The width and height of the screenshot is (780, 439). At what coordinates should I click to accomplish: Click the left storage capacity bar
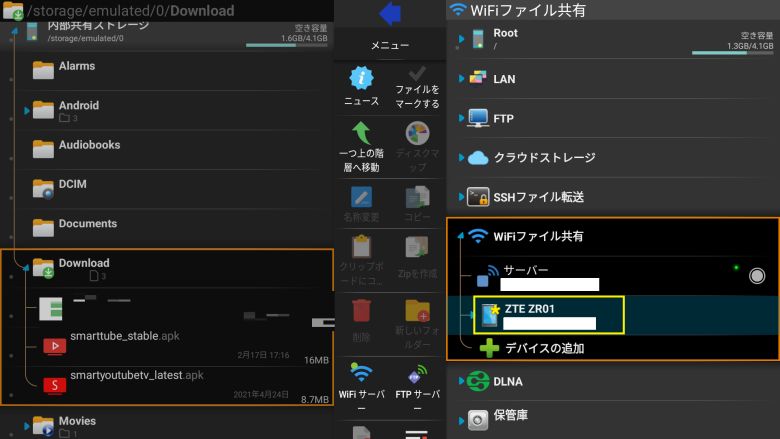coord(287,45)
